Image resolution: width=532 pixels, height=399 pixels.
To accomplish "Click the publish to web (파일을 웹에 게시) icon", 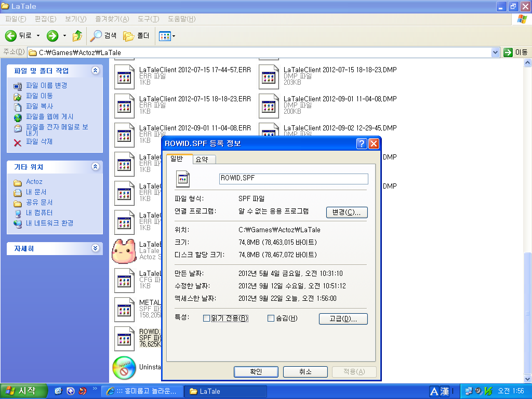I will [x=18, y=117].
